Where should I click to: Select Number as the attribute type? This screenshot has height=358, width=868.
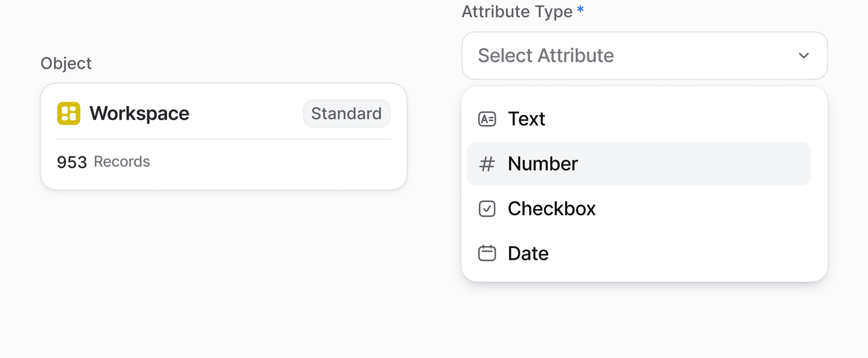542,164
